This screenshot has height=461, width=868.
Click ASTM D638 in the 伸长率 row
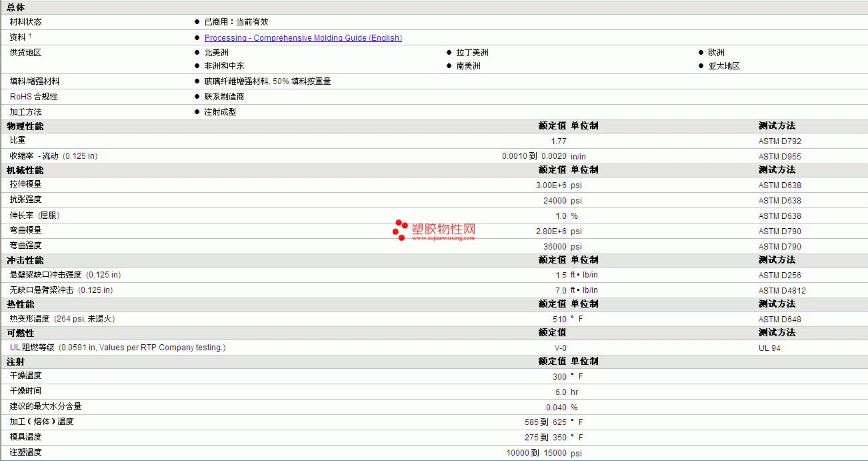click(x=780, y=216)
